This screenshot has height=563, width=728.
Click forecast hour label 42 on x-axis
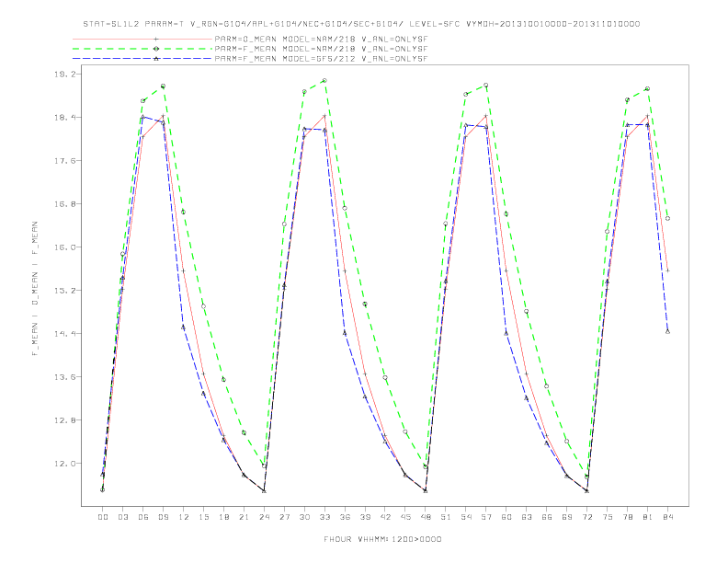[385, 517]
